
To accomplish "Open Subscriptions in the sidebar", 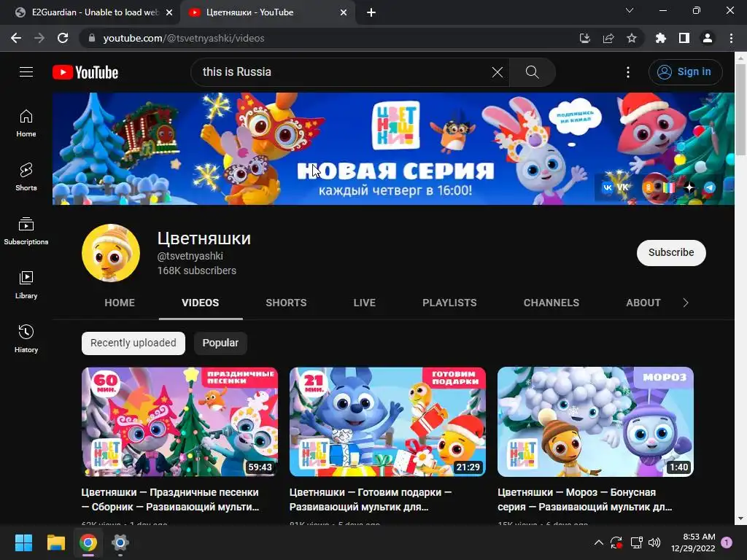I will pyautogui.click(x=26, y=231).
